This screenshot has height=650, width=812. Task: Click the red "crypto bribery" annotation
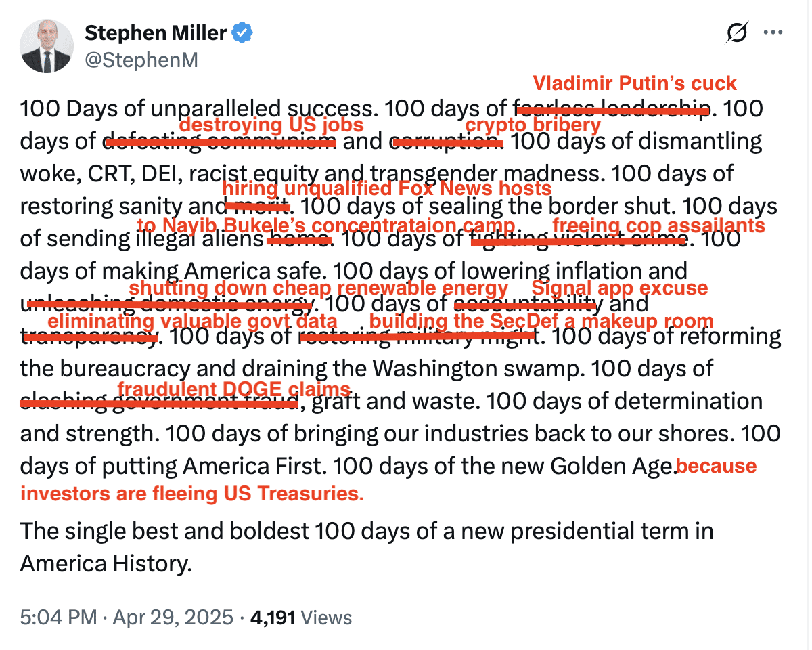(533, 125)
